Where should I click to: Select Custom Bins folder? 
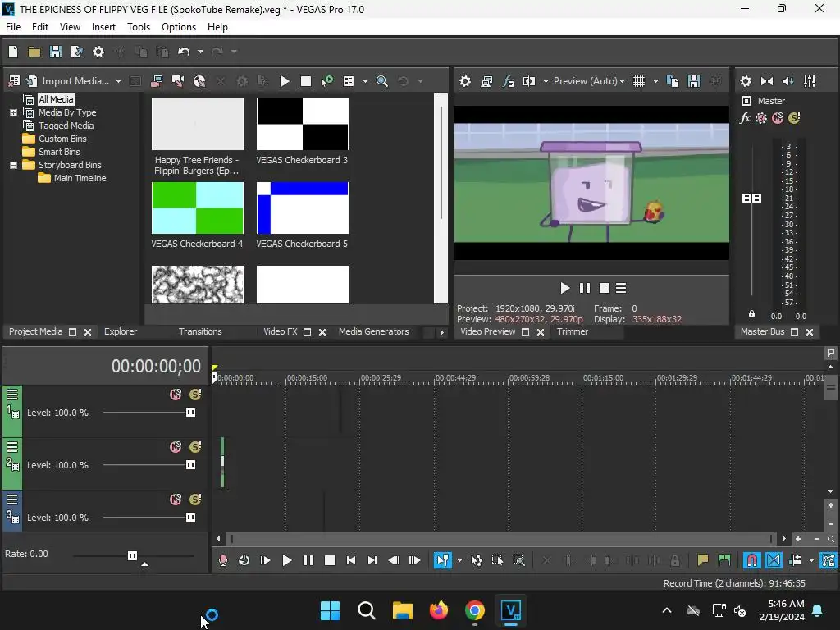click(x=62, y=139)
